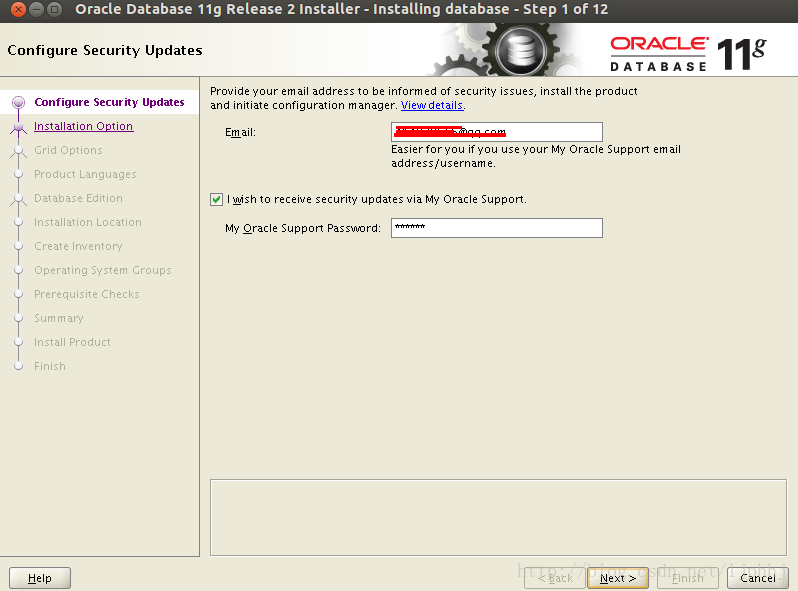Screen dimensions: 798x591
Task: Focus the Email input field
Action: coord(497,132)
